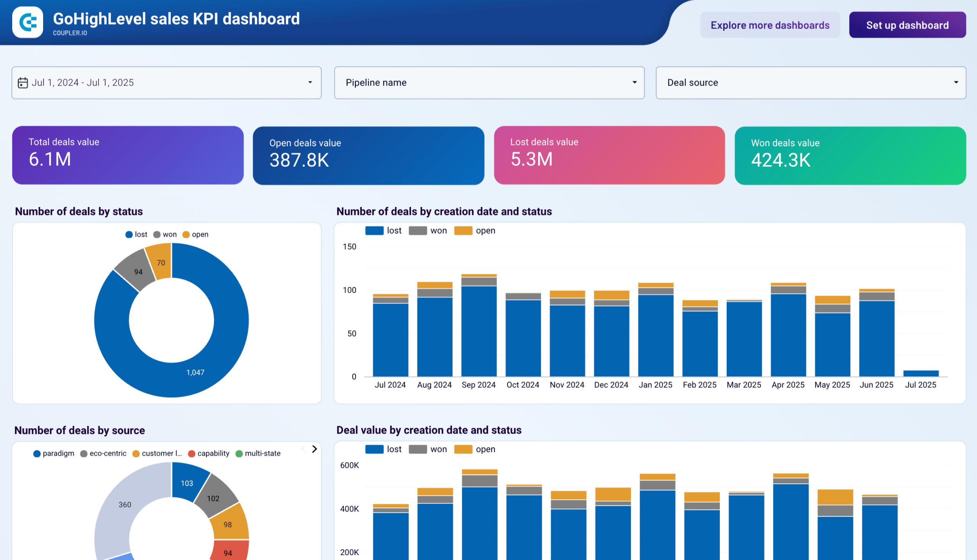Click the orange open segment labeled 70
Image resolution: width=977 pixels, height=560 pixels.
(x=161, y=263)
